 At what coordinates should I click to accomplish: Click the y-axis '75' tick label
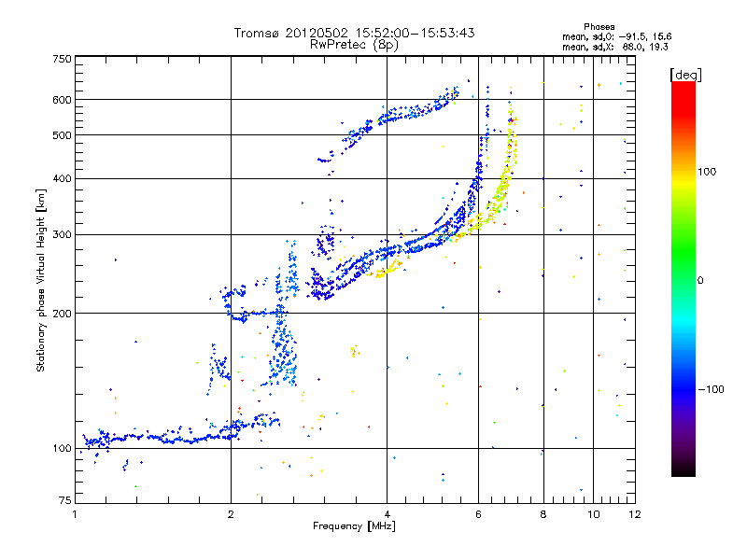point(65,500)
